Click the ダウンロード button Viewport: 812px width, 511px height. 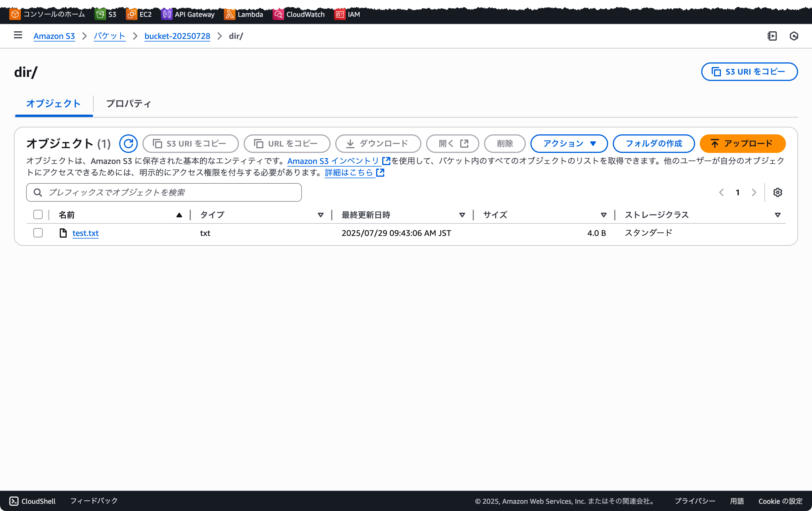coord(378,143)
